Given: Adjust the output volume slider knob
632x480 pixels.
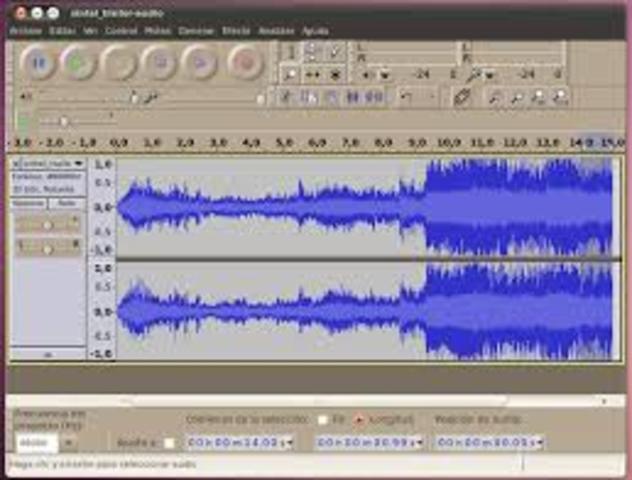Looking at the screenshot, I should 135,98.
